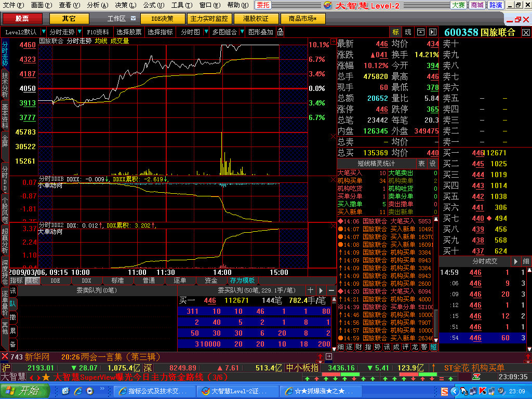Click the red up-arrow icon in news bar
Viewport: 532px width, 399px height.
320,356
